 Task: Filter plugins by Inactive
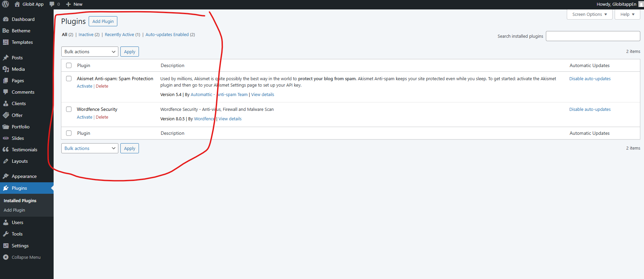click(86, 35)
